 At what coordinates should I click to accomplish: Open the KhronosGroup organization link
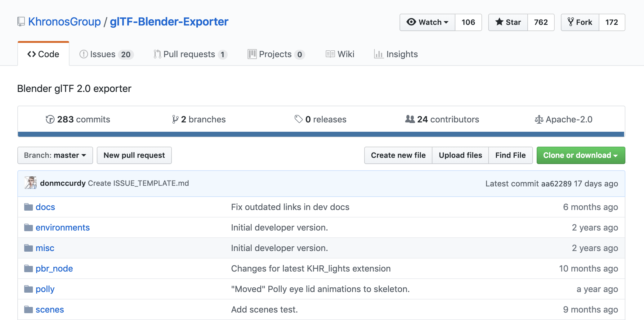[x=65, y=22]
